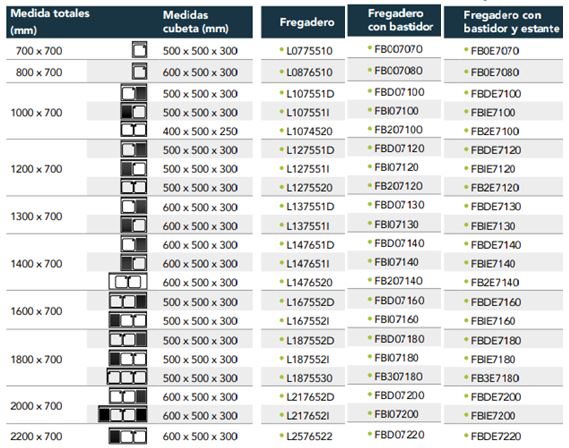Click frame code FBD07160

pyautogui.click(x=400, y=300)
